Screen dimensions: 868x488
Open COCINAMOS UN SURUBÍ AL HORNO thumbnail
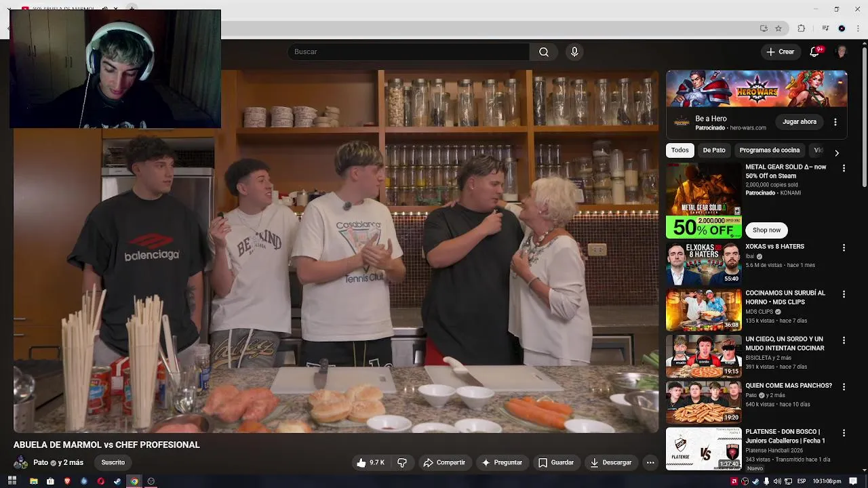(703, 310)
